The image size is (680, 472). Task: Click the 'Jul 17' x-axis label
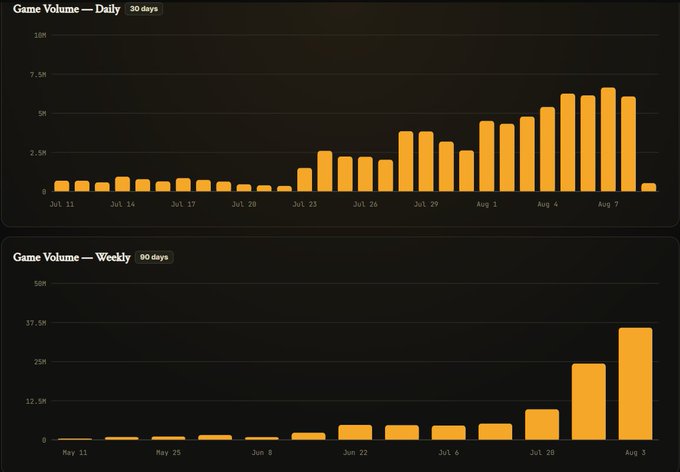coord(183,204)
